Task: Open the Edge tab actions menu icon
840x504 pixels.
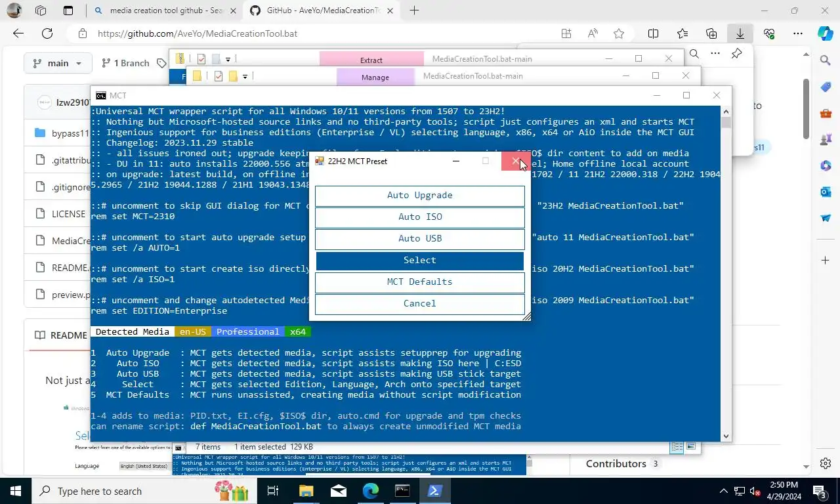Action: point(68,10)
